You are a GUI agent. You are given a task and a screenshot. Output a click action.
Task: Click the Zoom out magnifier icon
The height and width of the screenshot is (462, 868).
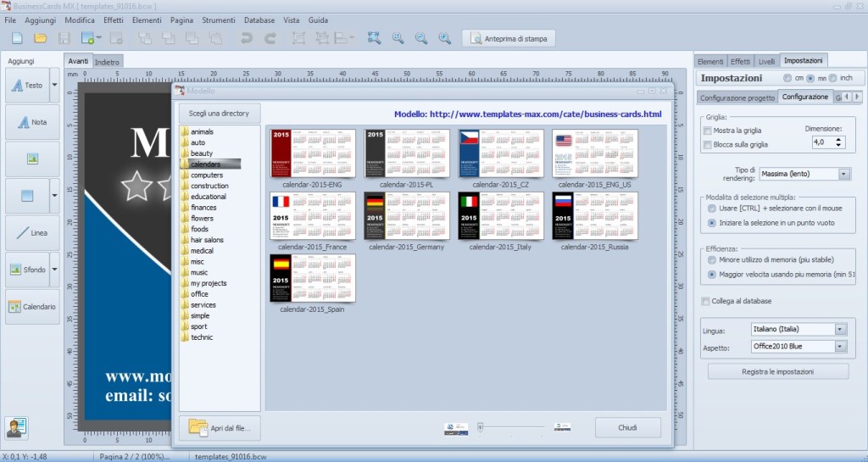point(421,38)
